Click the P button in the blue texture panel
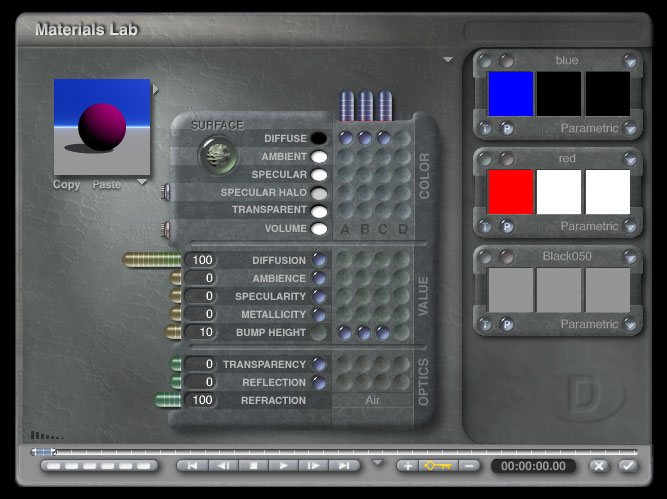 pyautogui.click(x=506, y=128)
